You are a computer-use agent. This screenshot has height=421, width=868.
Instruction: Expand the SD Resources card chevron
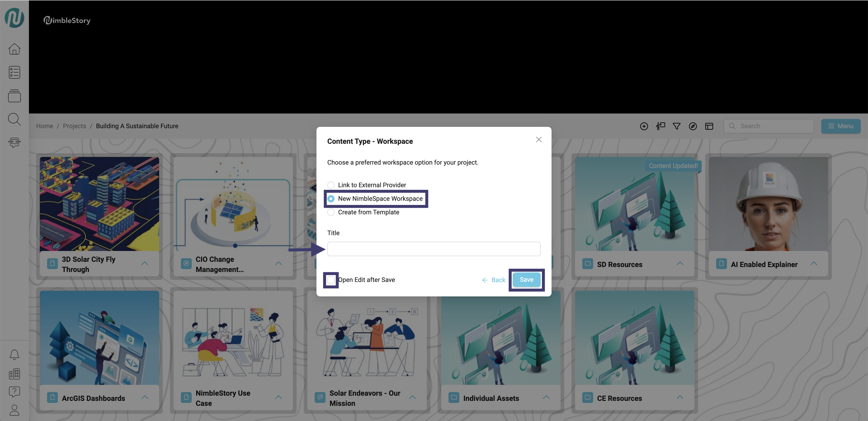[x=680, y=264]
